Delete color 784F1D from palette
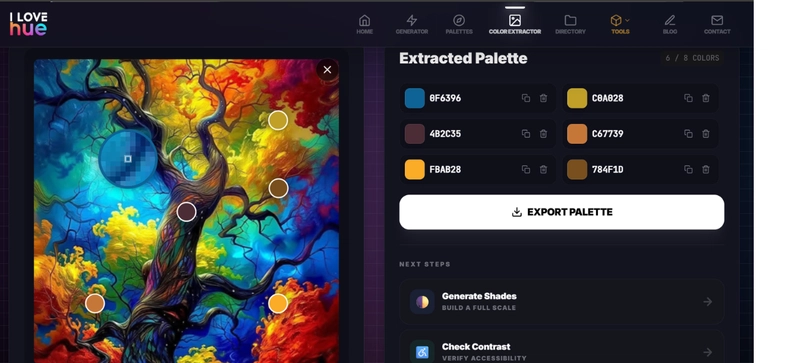 (x=705, y=169)
